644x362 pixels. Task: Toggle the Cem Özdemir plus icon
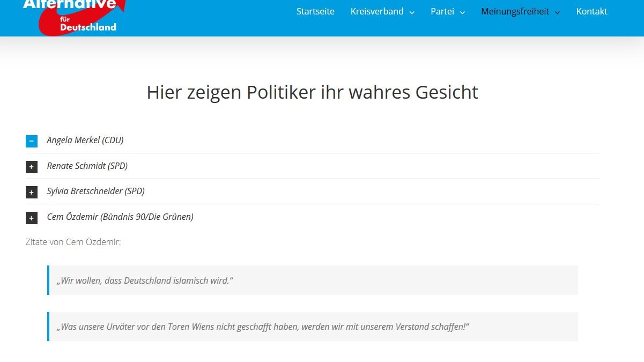point(32,218)
